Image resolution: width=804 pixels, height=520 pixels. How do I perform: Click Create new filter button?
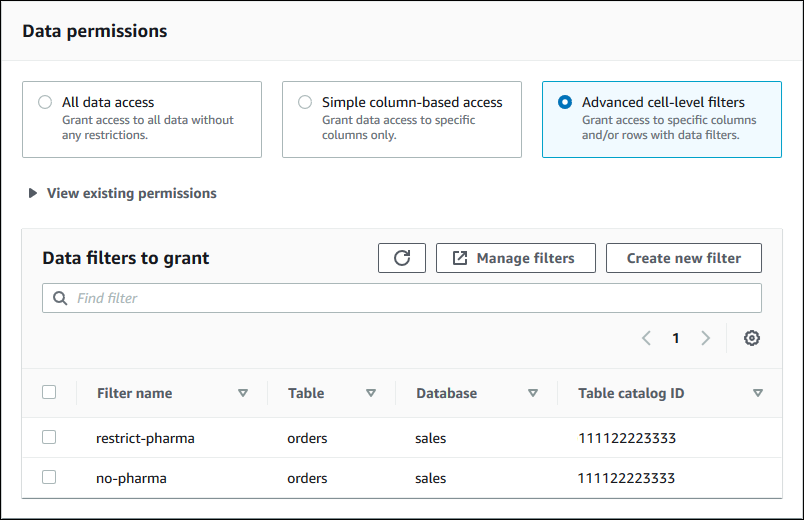coord(683,258)
